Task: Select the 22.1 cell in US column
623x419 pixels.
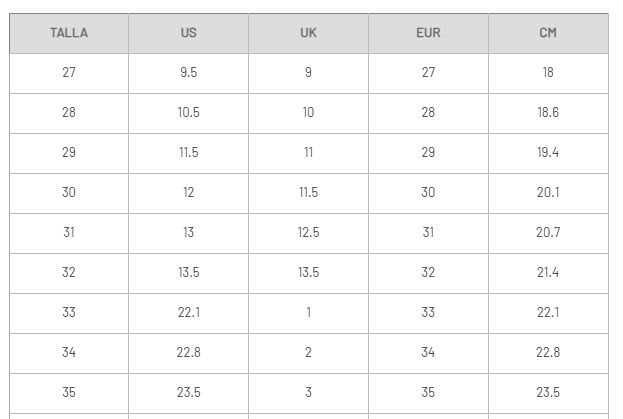Action: pyautogui.click(x=188, y=313)
